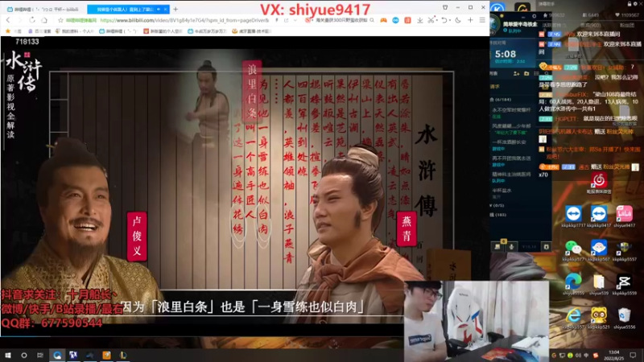Click the undo closed tab icon
The image size is (644, 362).
click(444, 20)
